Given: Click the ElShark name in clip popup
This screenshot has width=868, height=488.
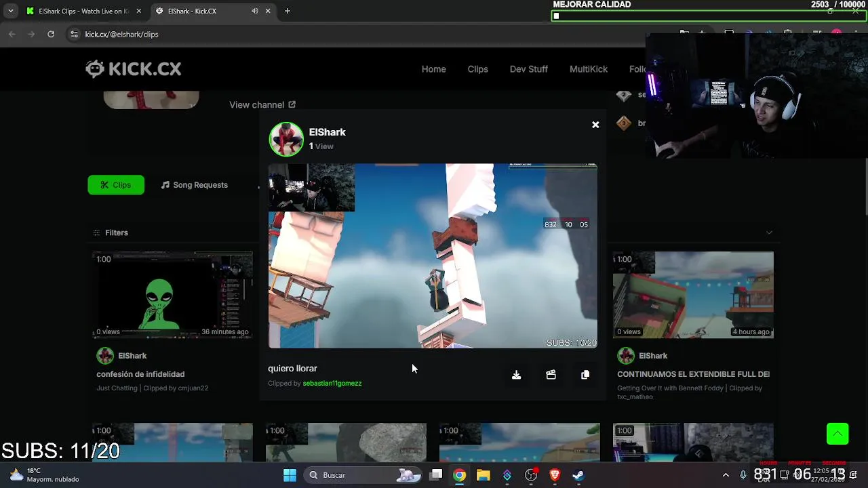Looking at the screenshot, I should [327, 132].
